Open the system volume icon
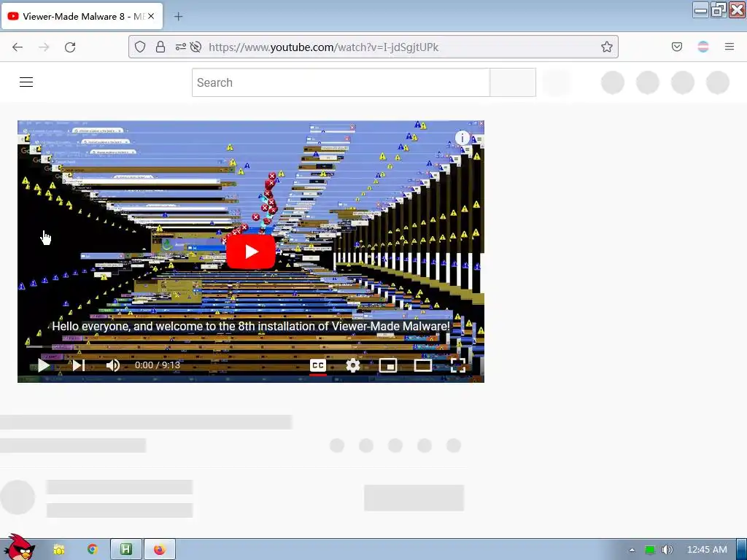747x560 pixels. [x=667, y=550]
